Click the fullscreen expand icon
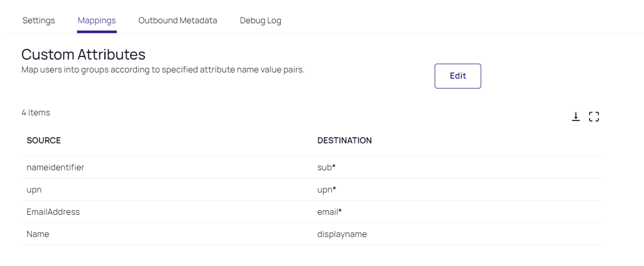Image resolution: width=644 pixels, height=266 pixels. (594, 117)
